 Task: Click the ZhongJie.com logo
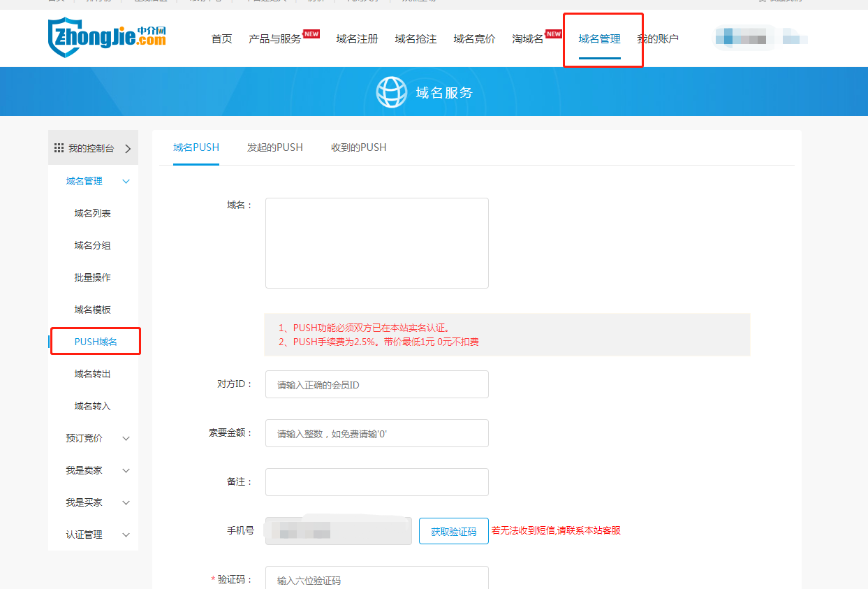pyautogui.click(x=107, y=36)
